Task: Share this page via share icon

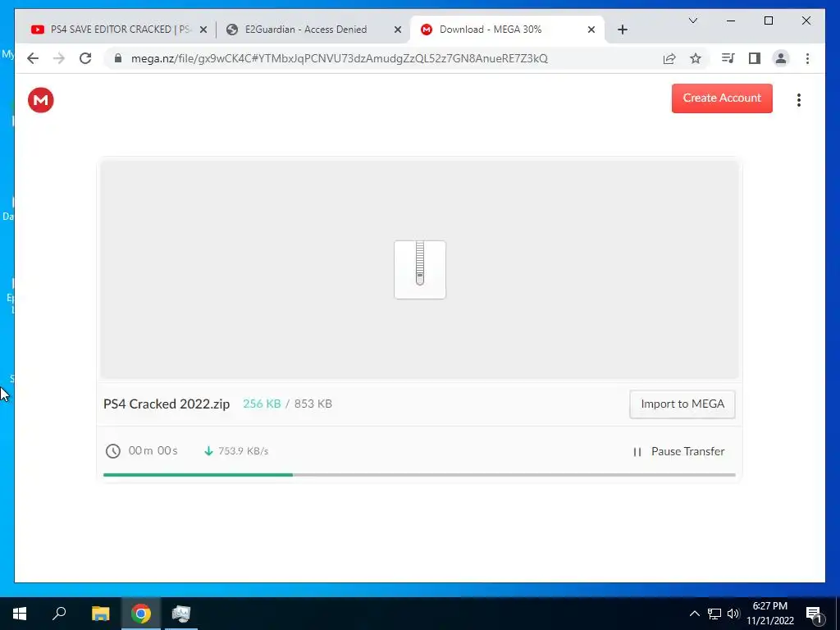Action: [x=669, y=58]
